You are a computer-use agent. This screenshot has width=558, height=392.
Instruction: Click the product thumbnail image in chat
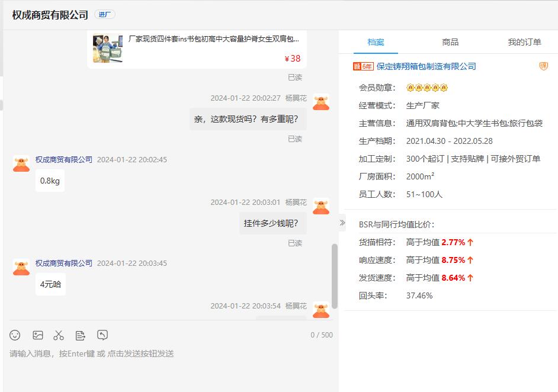pyautogui.click(x=107, y=48)
